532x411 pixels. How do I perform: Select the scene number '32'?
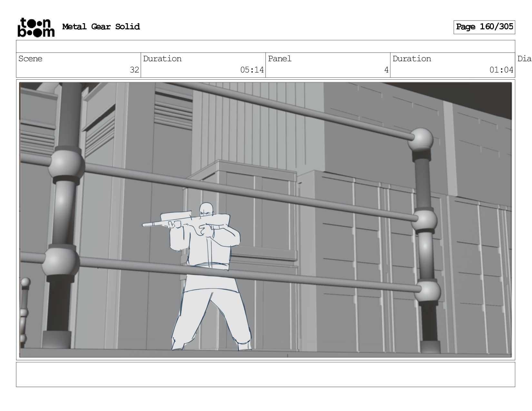point(134,70)
